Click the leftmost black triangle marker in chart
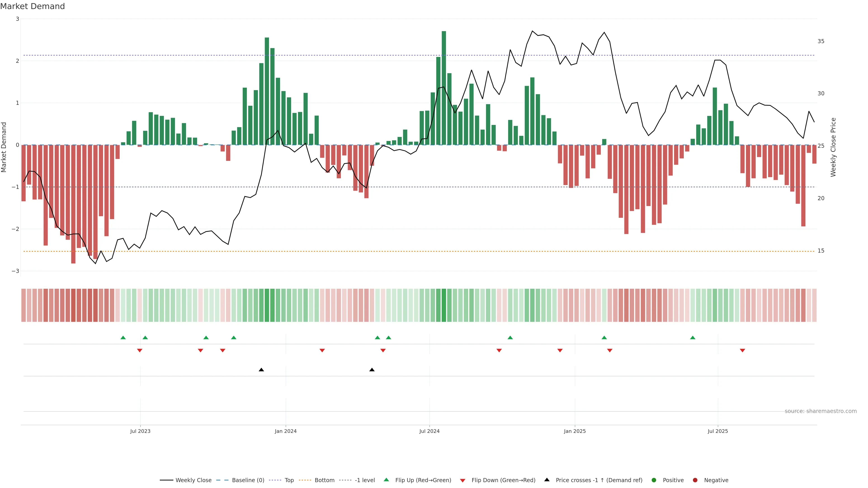This screenshot has height=488, width=868. (x=261, y=370)
